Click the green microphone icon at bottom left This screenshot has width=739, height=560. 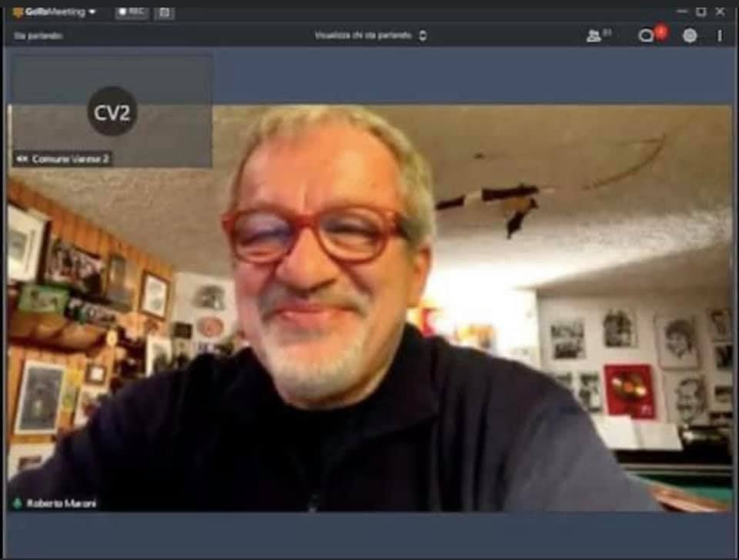[17, 503]
